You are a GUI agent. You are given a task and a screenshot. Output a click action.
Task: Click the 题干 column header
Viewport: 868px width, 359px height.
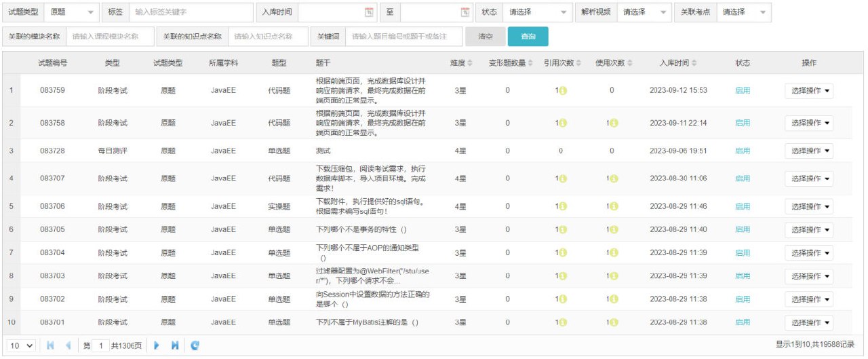click(323, 62)
